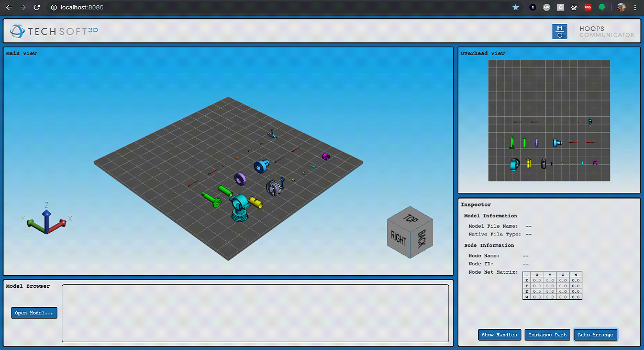Click the BACK face of the navigation cube

[423, 238]
